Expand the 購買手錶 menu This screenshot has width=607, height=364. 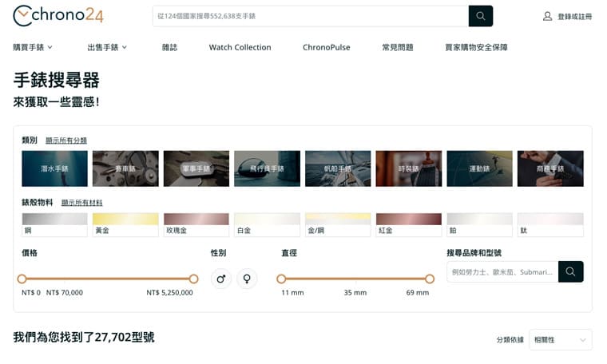coord(33,47)
